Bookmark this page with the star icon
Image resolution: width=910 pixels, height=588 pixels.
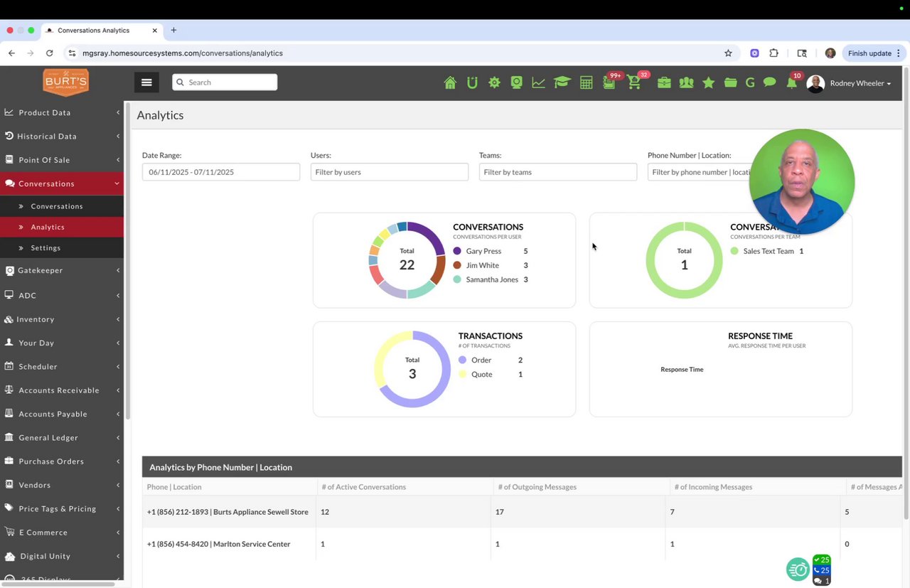click(x=728, y=53)
